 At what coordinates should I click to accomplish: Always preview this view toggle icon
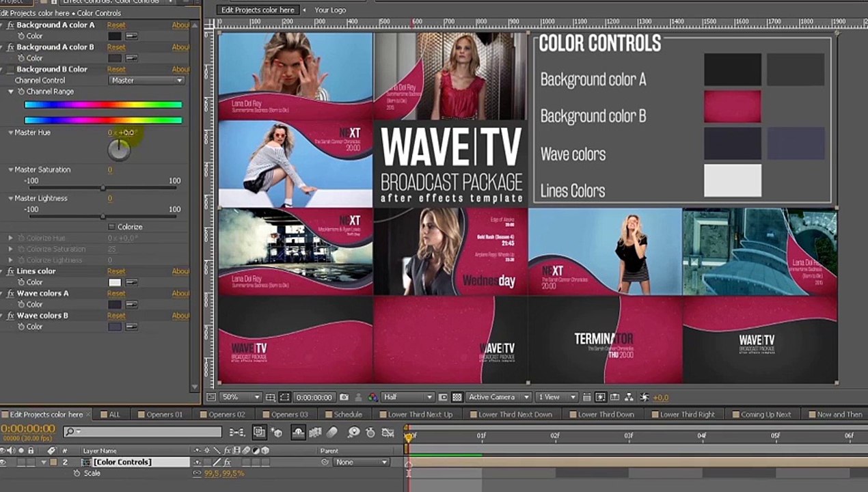(x=211, y=397)
